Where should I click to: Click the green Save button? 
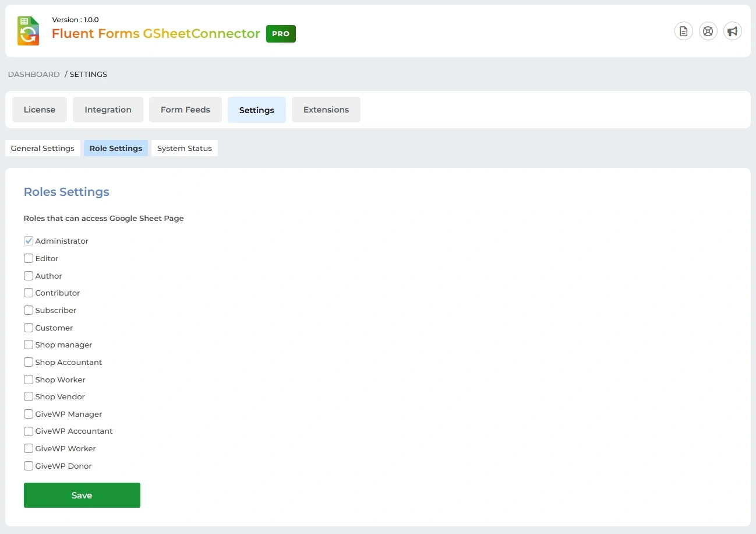82,495
